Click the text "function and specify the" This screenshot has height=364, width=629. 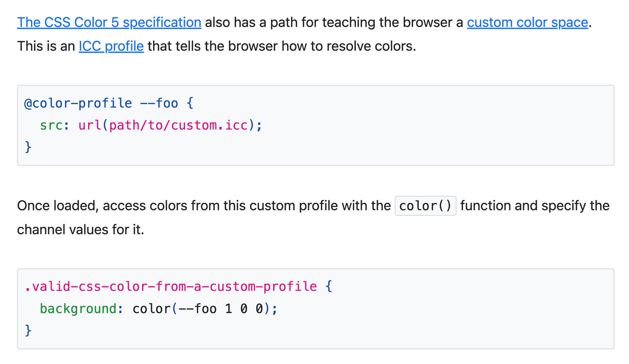point(535,206)
